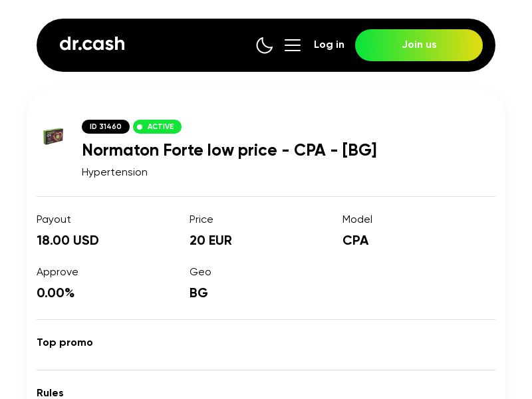
Task: Select the ID 31460 badge
Action: [106, 126]
